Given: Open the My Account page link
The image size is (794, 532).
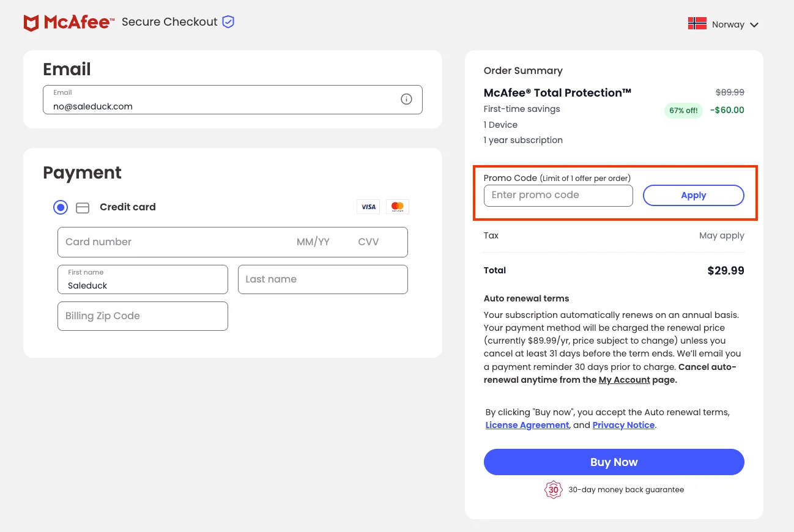Looking at the screenshot, I should coord(625,380).
